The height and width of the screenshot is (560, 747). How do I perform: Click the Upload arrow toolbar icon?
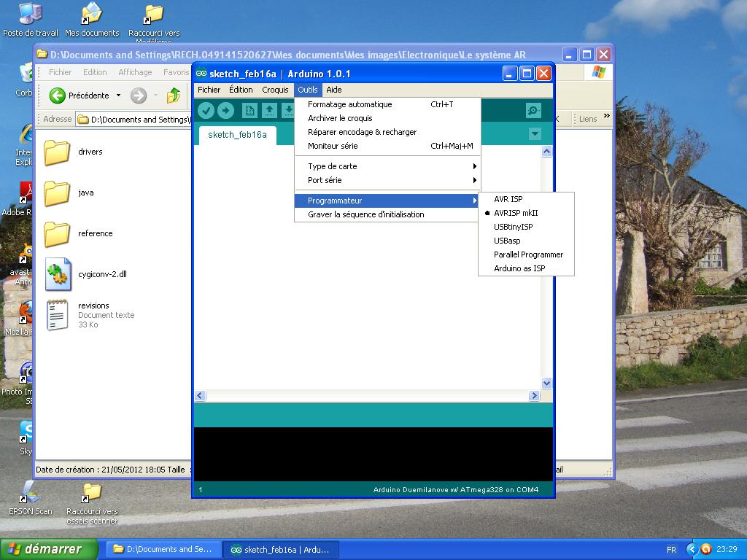[226, 110]
